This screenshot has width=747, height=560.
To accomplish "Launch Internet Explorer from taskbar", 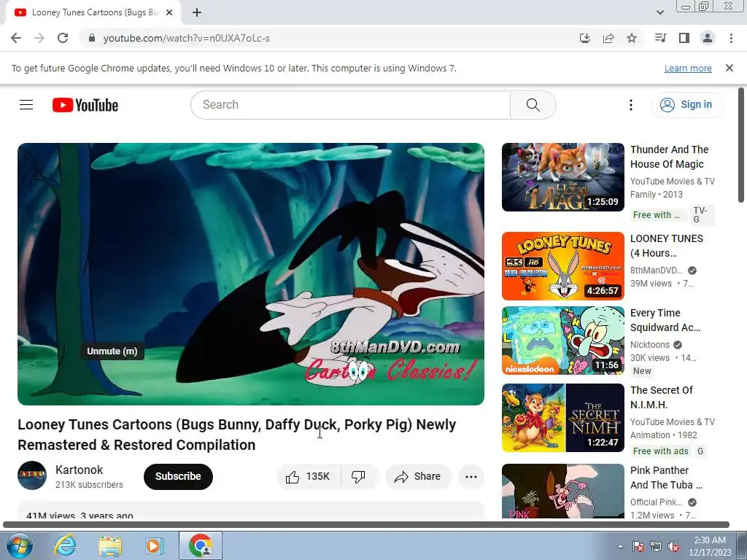I will pyautogui.click(x=65, y=545).
